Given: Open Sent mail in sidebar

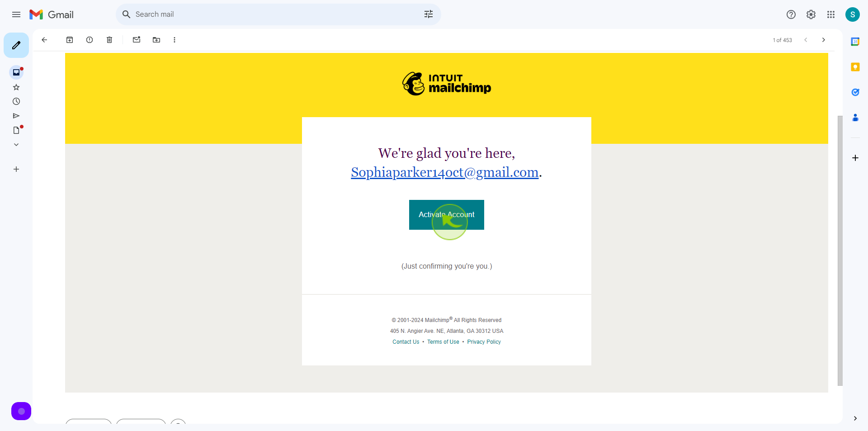Looking at the screenshot, I should coord(16,116).
